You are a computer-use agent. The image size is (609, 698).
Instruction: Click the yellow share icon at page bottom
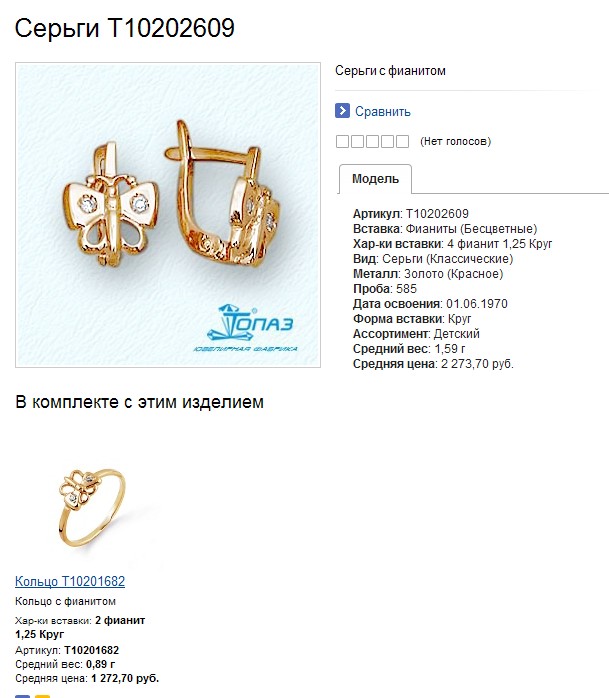(x=43, y=696)
